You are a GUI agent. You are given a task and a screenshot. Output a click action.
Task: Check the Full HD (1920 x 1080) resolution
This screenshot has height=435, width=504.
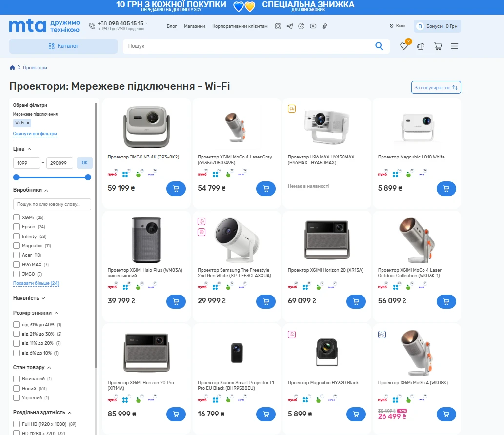click(17, 424)
